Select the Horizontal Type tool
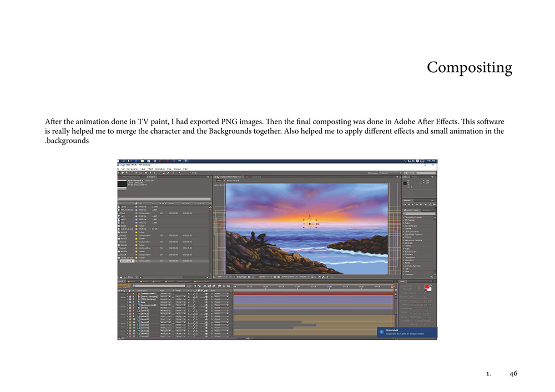The image size is (555, 392). (x=154, y=172)
